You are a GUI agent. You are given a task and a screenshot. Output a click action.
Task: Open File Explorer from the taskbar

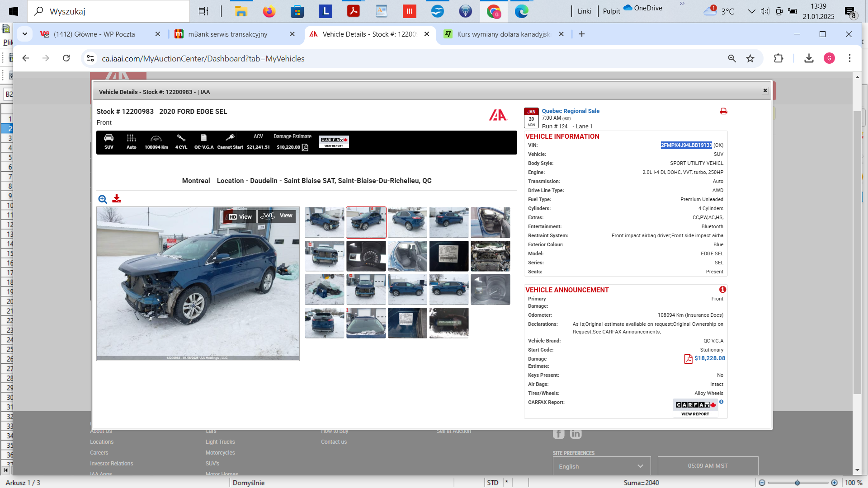241,11
